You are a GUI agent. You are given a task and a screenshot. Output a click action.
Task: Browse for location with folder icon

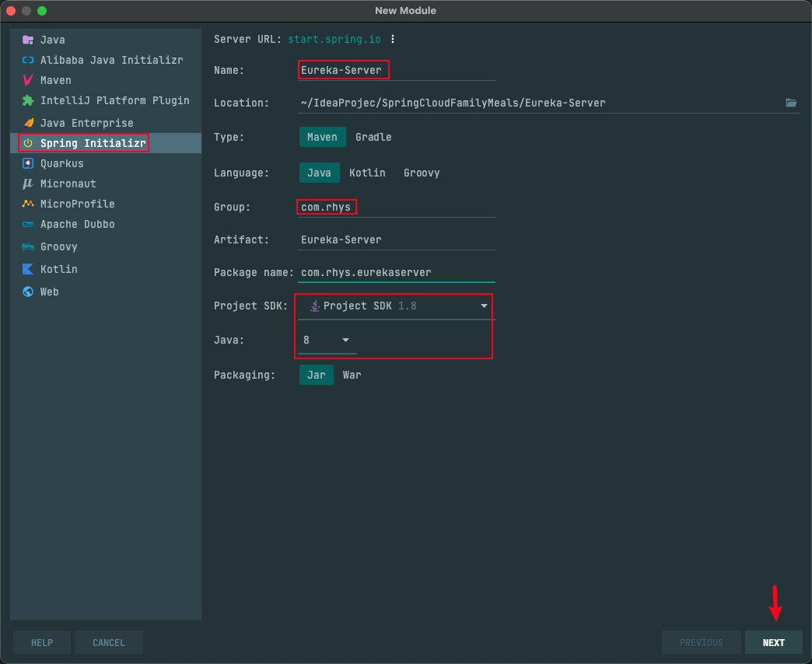click(x=791, y=103)
